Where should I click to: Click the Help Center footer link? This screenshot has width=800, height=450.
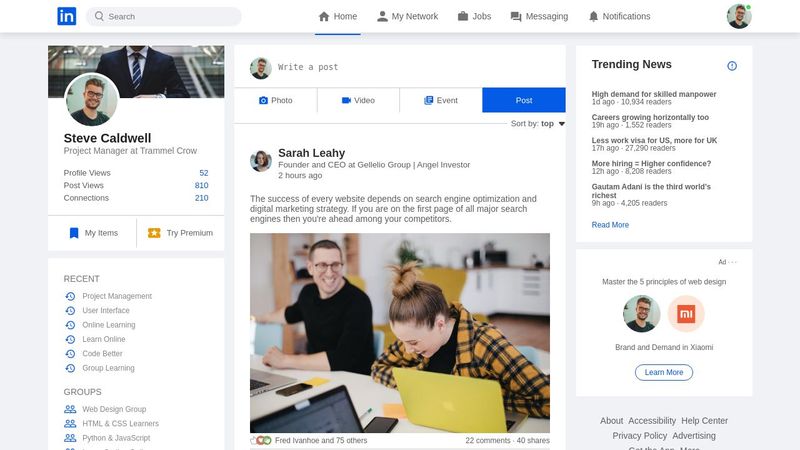click(705, 421)
